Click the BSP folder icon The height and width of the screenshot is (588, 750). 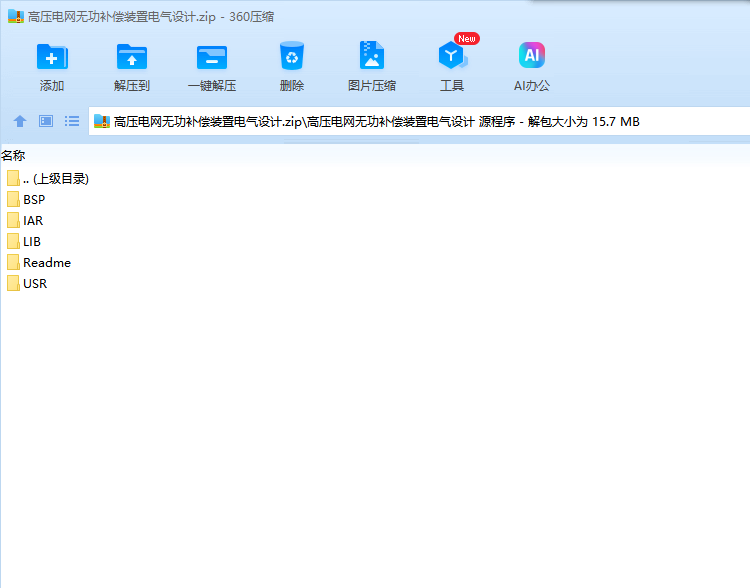click(13, 200)
